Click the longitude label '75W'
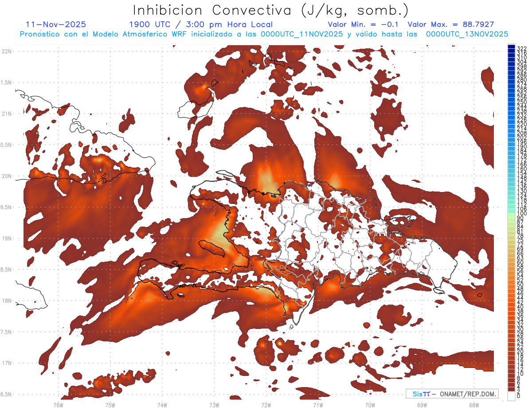 pyautogui.click(x=110, y=405)
